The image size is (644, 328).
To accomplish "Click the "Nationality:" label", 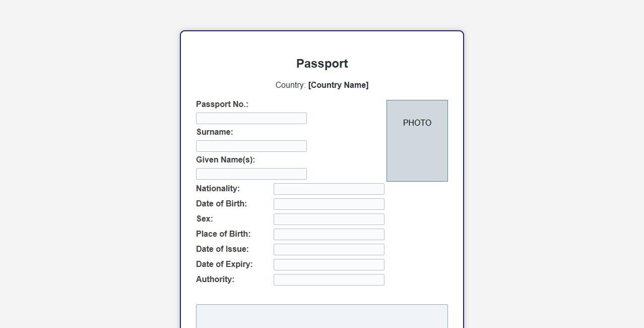I will 218,189.
